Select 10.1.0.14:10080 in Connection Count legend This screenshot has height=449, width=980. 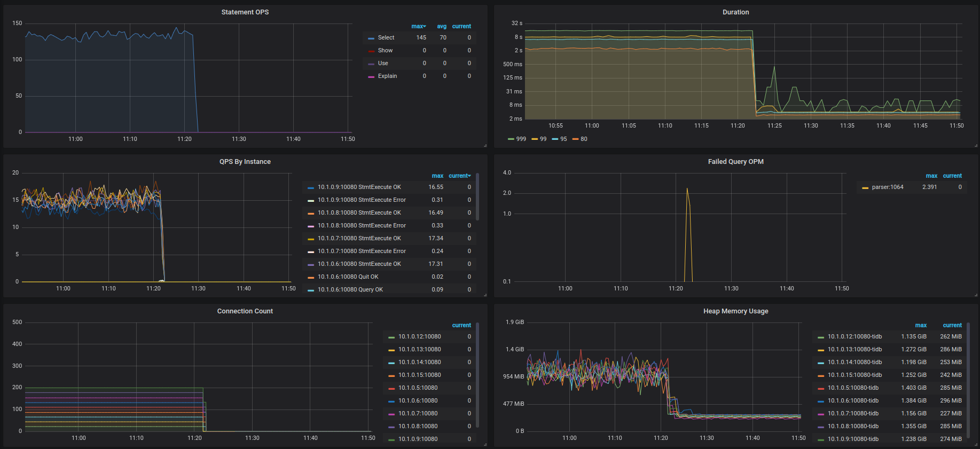pyautogui.click(x=419, y=362)
